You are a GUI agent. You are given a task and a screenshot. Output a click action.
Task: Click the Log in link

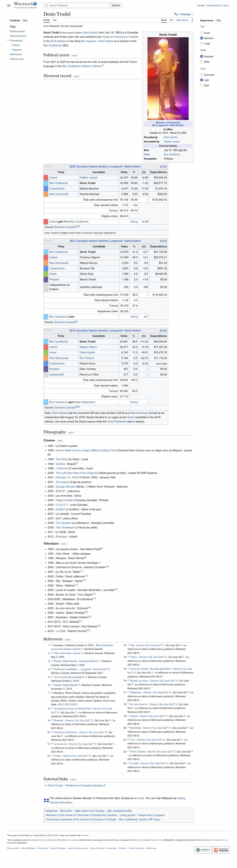[226, 5]
